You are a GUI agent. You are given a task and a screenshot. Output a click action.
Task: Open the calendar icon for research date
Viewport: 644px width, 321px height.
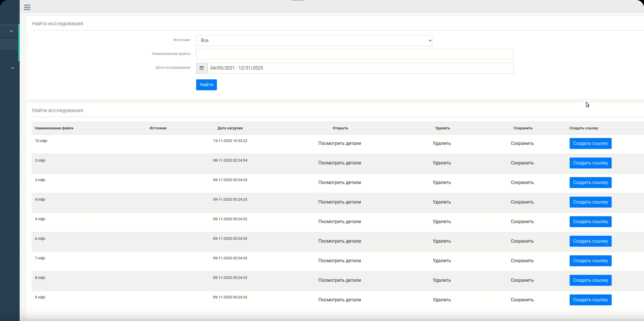point(202,68)
